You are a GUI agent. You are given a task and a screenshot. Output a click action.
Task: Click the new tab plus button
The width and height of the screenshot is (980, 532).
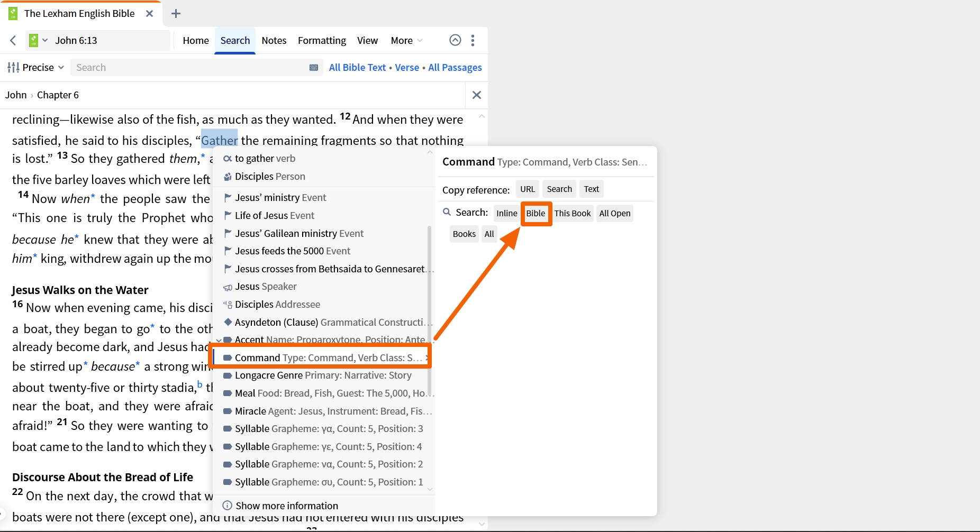[176, 14]
